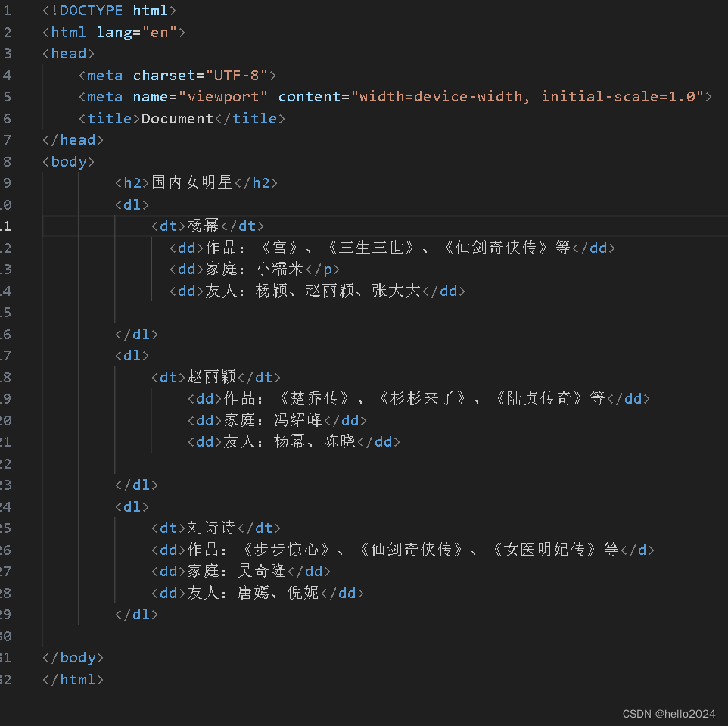Click the text 家庭：吴奇隆
The height and width of the screenshot is (726, 728).
237,571
